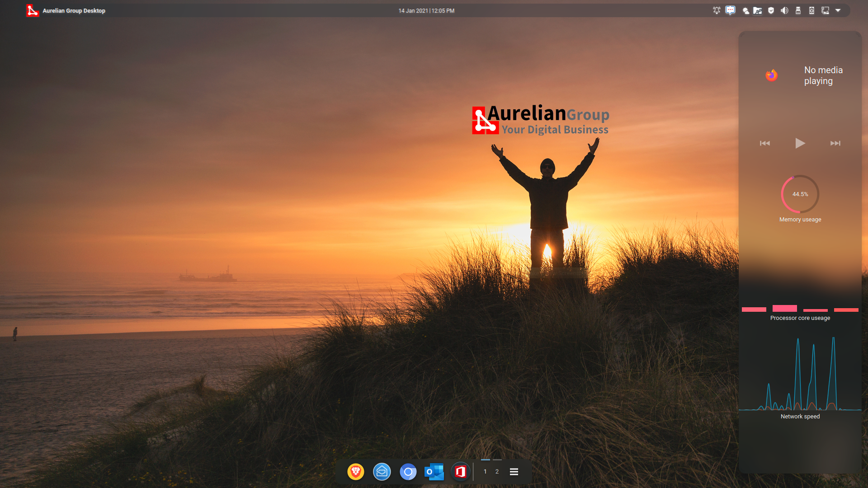Screen dimensions: 868x488
Task: Open the weather tray icon
Action: coord(745,11)
